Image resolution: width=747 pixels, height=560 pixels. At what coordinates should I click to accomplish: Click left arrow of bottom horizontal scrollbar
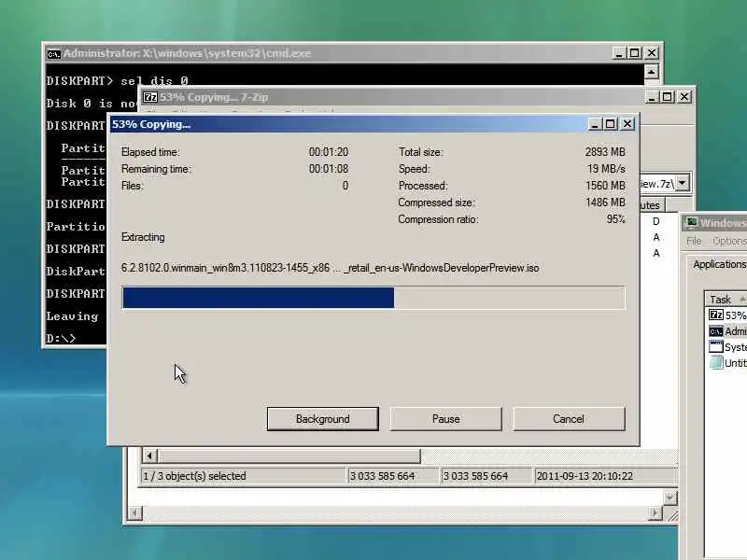[x=134, y=512]
